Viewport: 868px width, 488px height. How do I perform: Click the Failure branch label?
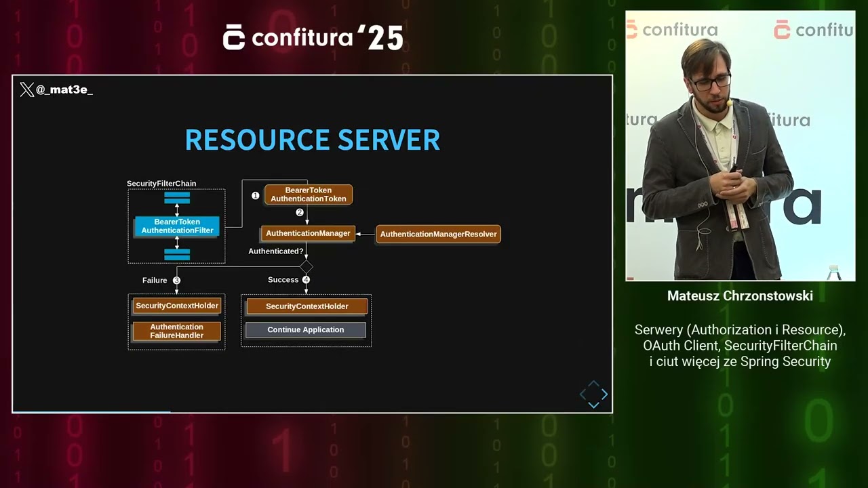click(155, 281)
